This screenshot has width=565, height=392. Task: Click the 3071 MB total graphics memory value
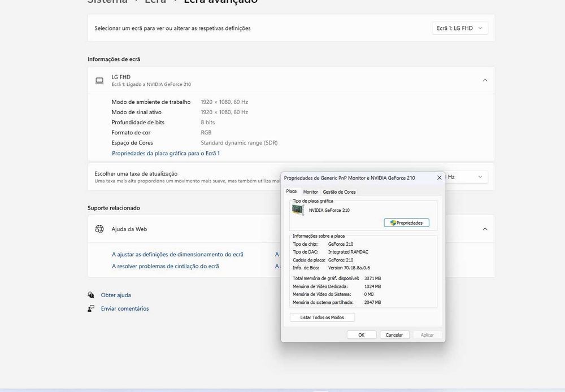pyautogui.click(x=372, y=278)
